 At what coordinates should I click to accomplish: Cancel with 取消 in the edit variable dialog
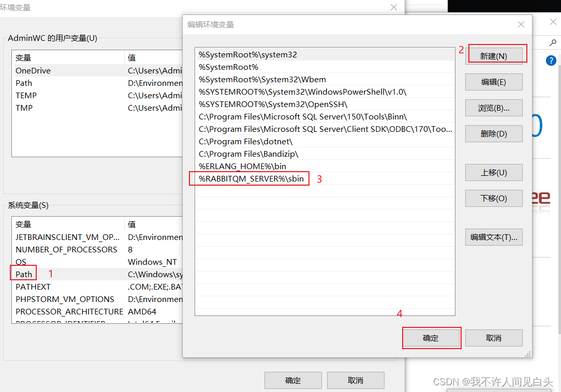493,338
